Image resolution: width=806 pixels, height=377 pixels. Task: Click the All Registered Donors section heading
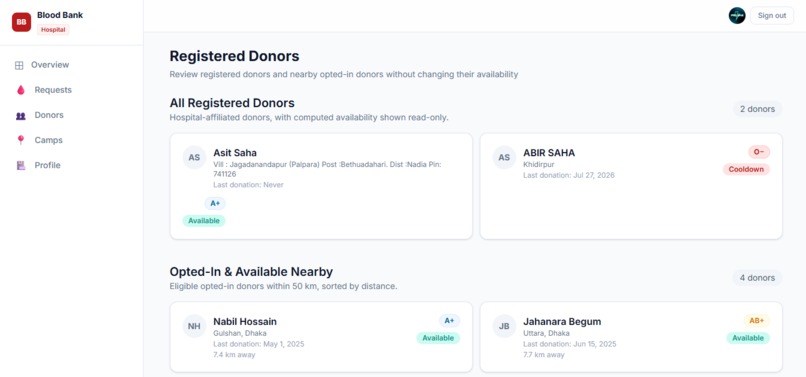pyautogui.click(x=232, y=103)
